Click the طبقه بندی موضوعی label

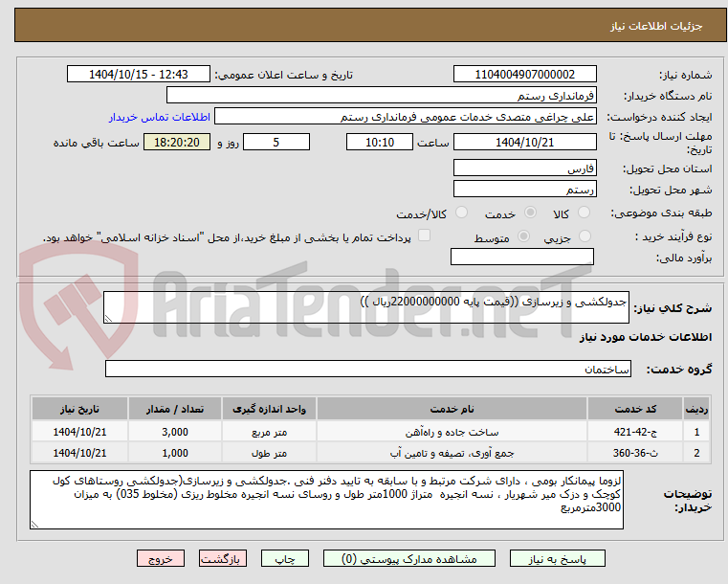click(662, 213)
